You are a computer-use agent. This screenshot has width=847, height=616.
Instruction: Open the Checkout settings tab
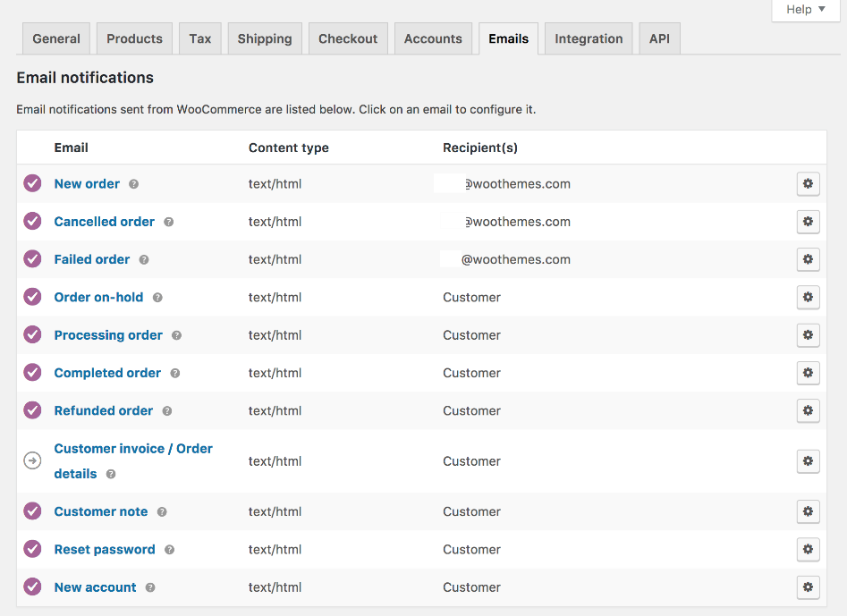tap(348, 38)
